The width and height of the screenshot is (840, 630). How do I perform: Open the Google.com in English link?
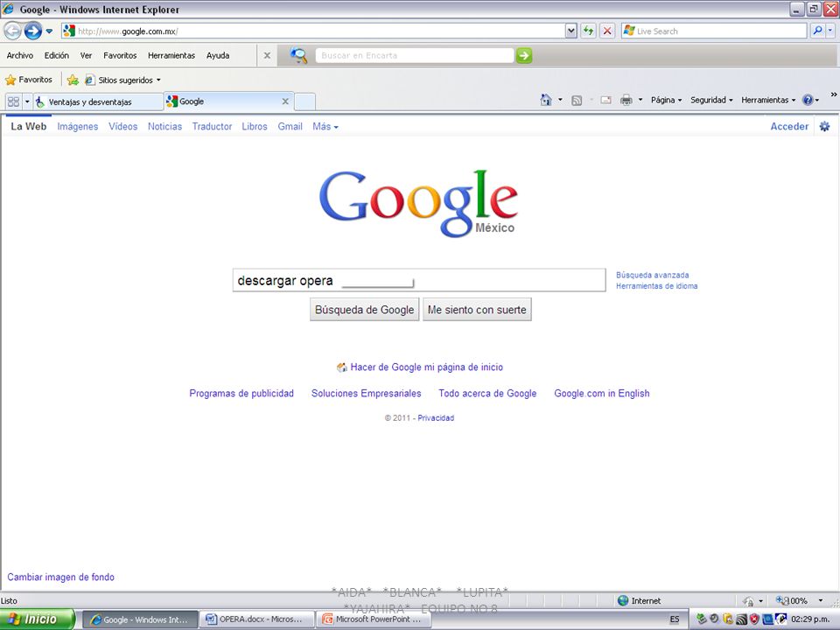click(602, 393)
